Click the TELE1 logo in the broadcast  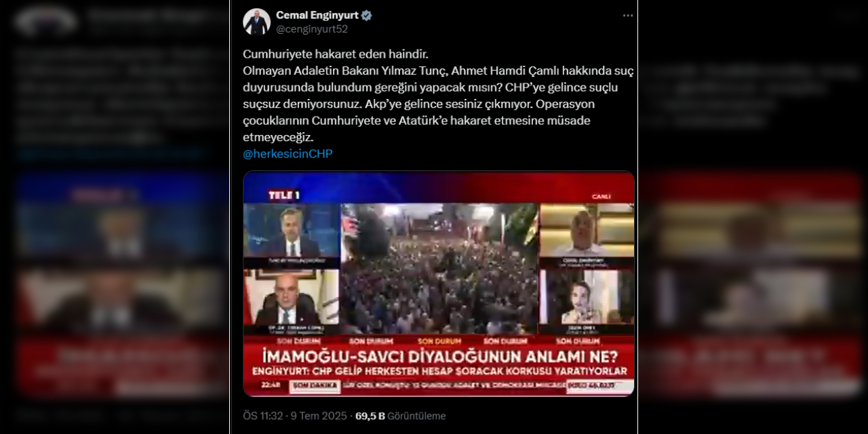click(x=284, y=195)
